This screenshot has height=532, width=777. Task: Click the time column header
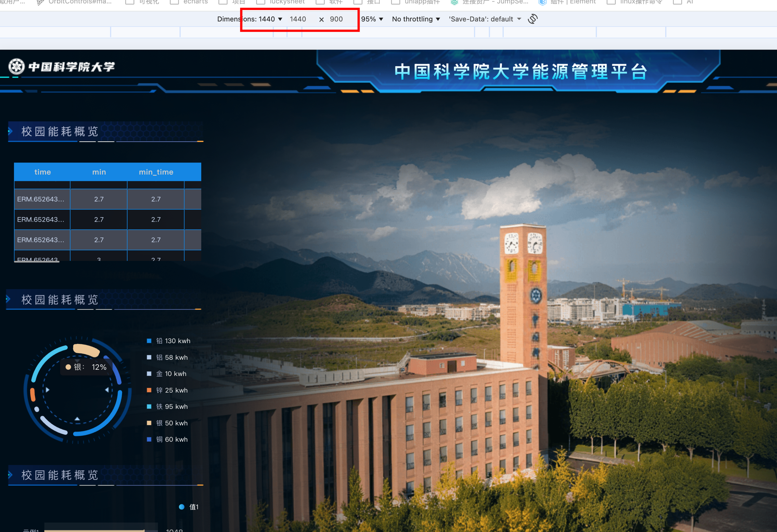[x=43, y=172]
